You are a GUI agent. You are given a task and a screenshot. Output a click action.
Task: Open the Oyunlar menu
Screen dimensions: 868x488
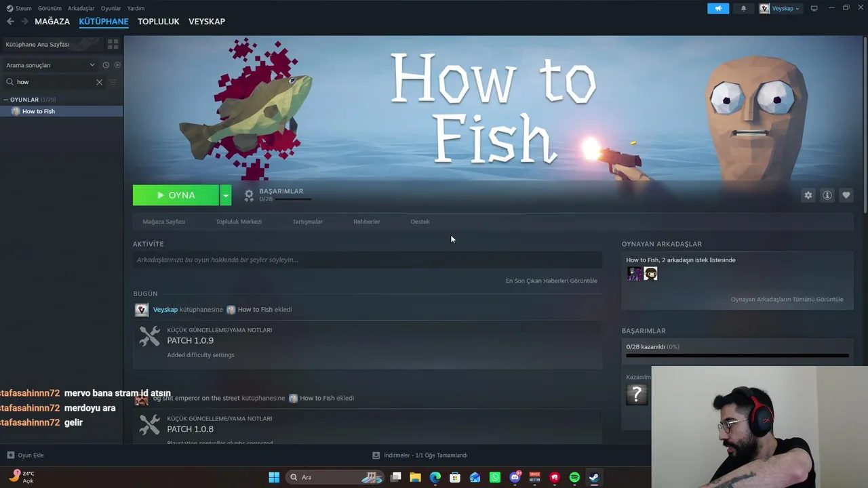[111, 8]
